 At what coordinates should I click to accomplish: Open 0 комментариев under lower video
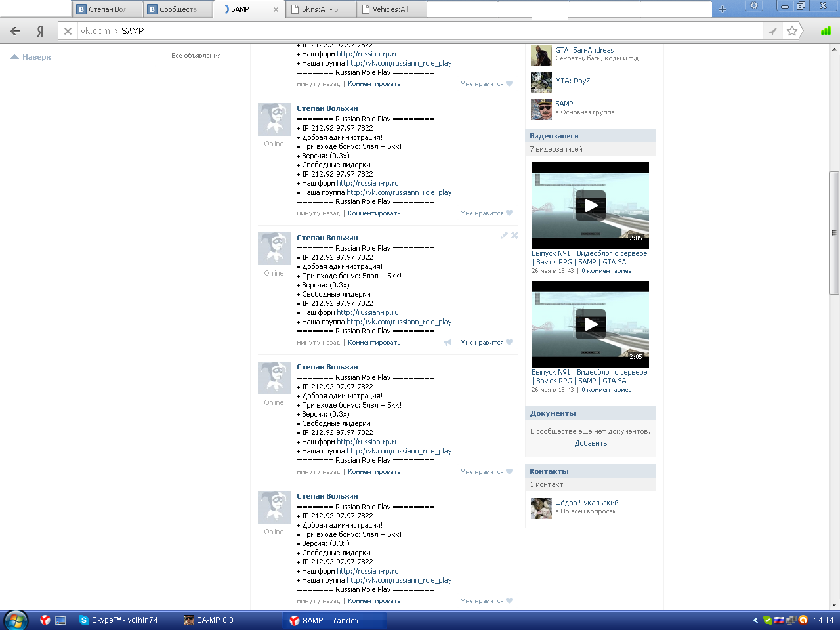(x=606, y=390)
